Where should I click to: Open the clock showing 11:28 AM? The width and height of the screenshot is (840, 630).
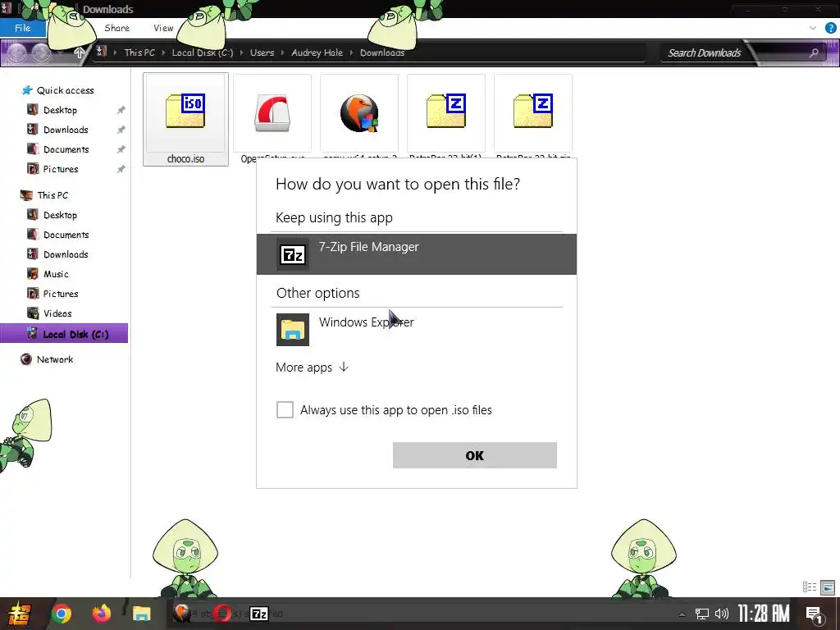[764, 614]
